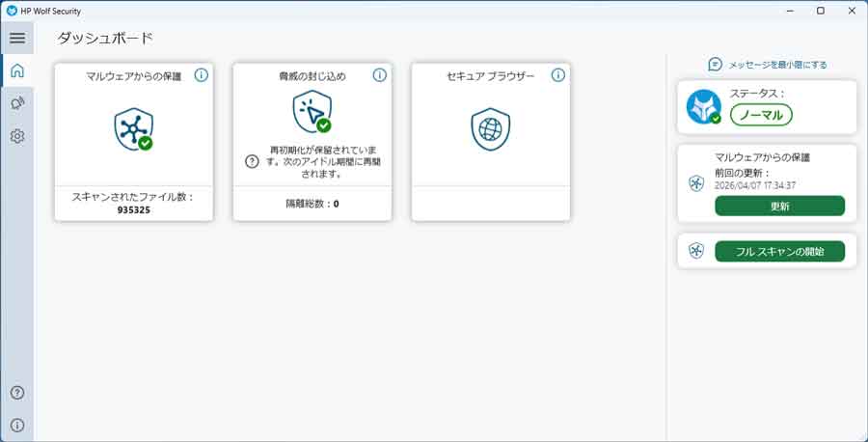This screenshot has width=868, height=442.
Task: Show info for マルウェアからの保護 card
Action: click(x=201, y=75)
